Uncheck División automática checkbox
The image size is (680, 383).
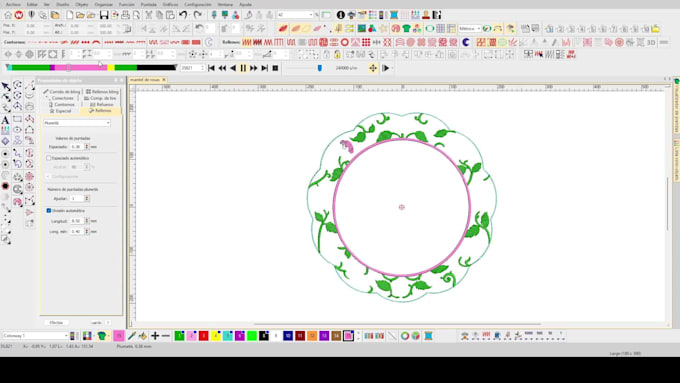click(49, 210)
